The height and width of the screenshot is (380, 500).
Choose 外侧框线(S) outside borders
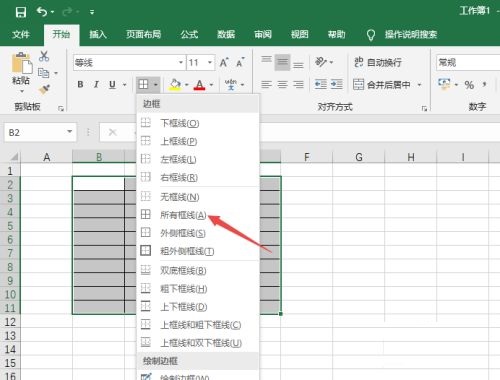198,233
